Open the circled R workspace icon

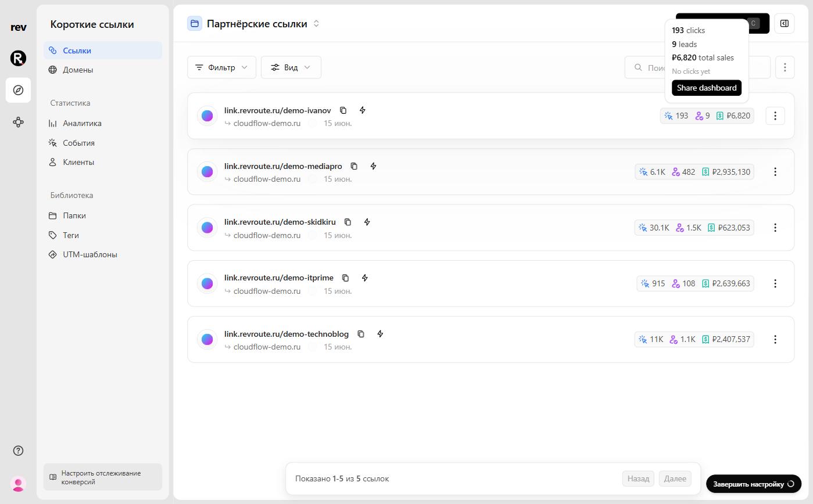click(x=18, y=58)
